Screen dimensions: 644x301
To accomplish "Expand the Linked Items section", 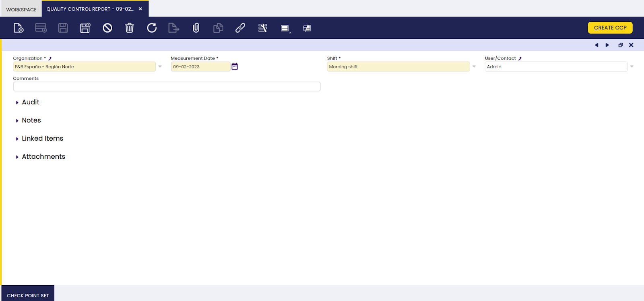I will point(42,139).
